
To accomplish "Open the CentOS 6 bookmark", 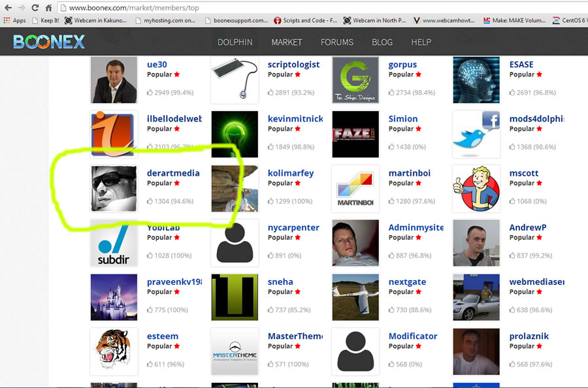I will coord(570,20).
